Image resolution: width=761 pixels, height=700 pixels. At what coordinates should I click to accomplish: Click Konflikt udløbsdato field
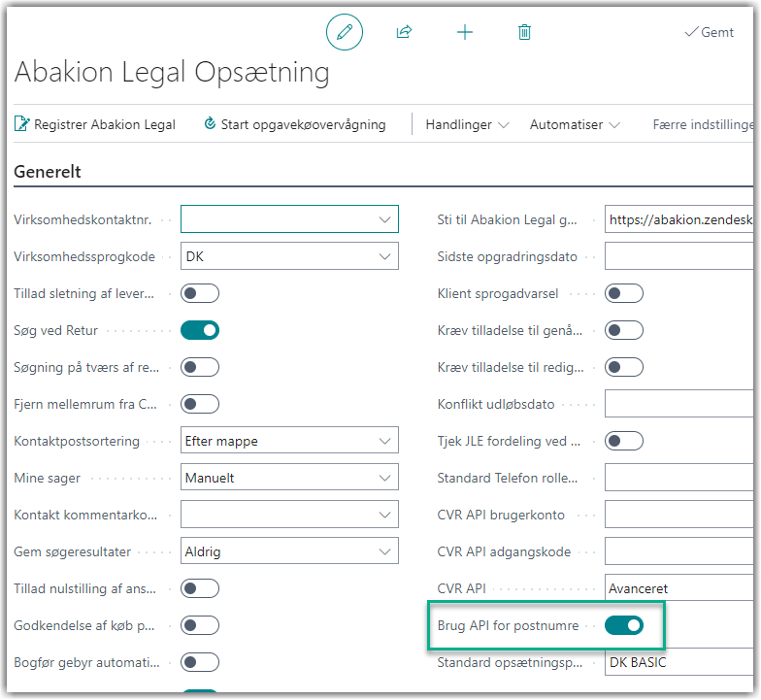click(x=679, y=404)
